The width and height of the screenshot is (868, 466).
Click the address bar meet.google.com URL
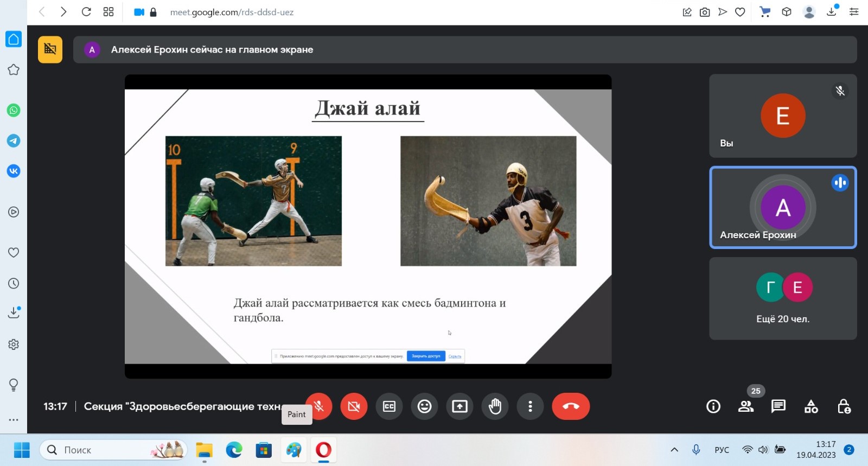(232, 12)
